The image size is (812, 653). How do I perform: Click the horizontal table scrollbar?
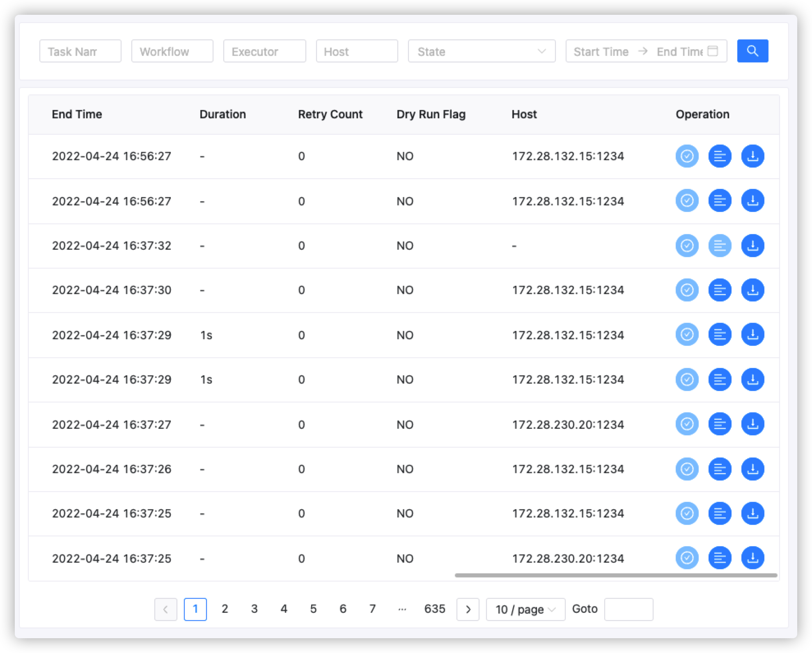pos(616,575)
